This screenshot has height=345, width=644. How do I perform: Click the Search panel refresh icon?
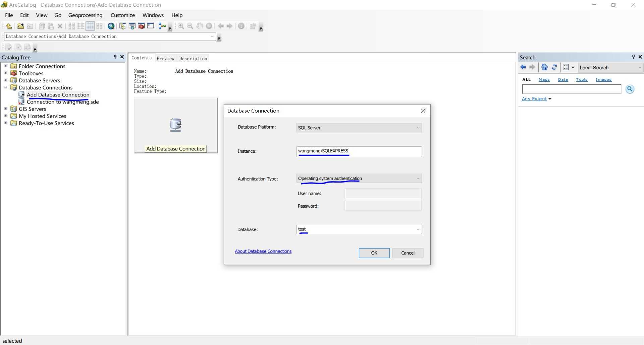point(554,67)
